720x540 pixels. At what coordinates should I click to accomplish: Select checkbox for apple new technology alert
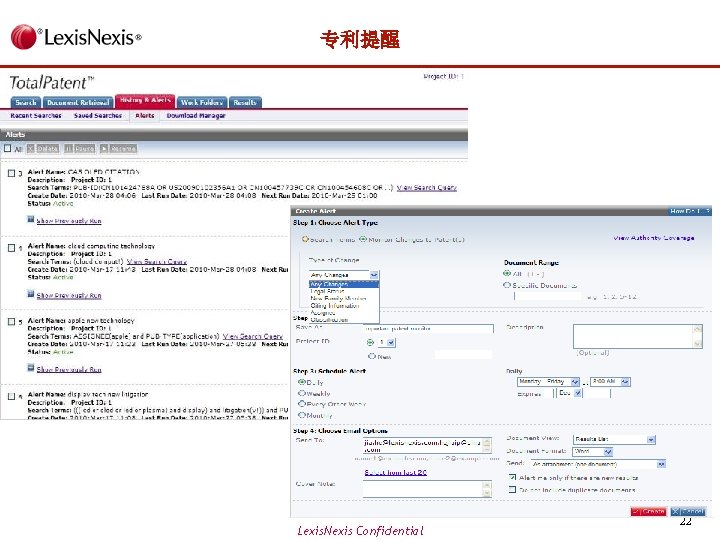click(11, 321)
